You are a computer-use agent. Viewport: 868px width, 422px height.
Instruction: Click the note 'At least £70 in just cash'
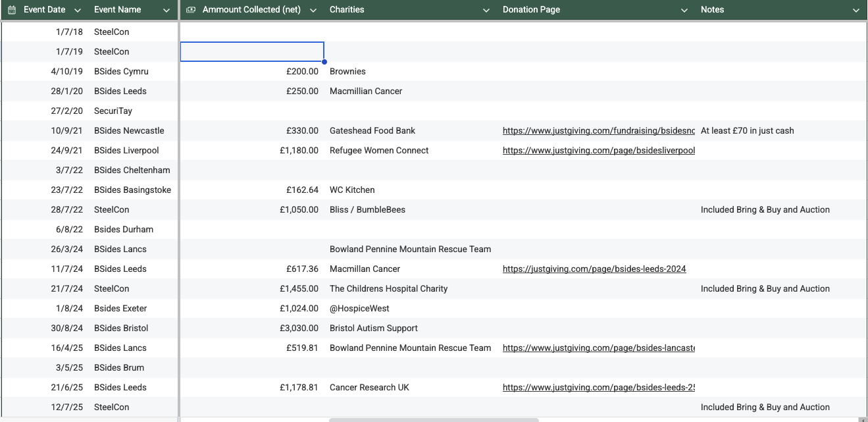(x=748, y=131)
